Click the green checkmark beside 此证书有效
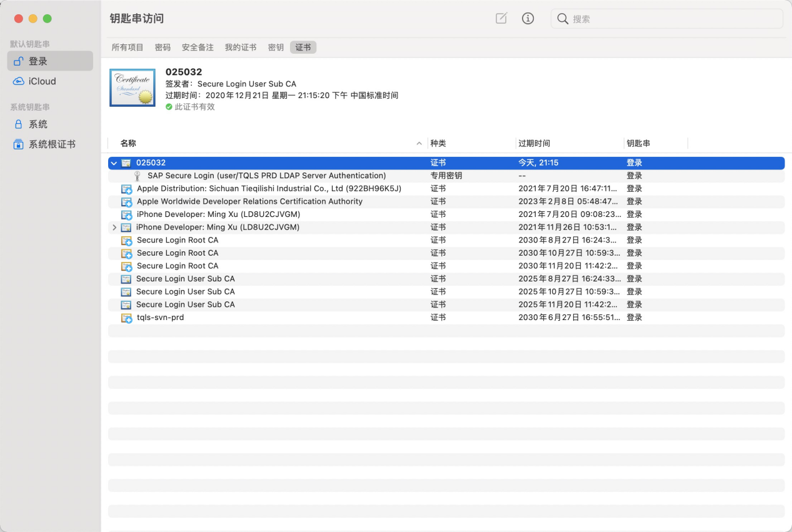The width and height of the screenshot is (792, 532). click(x=169, y=107)
